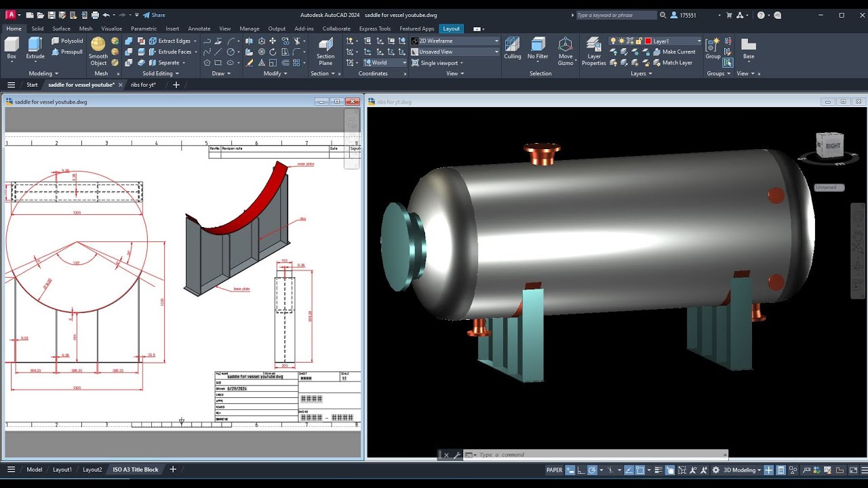Activate the Move Gizmo tool
Image resolution: width=868 pixels, height=488 pixels.
[566, 52]
